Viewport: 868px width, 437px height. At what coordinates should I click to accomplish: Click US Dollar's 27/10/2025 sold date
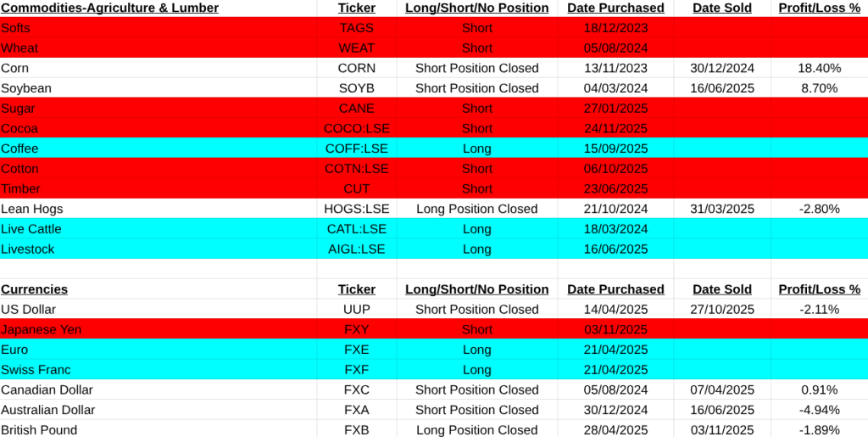coord(721,310)
